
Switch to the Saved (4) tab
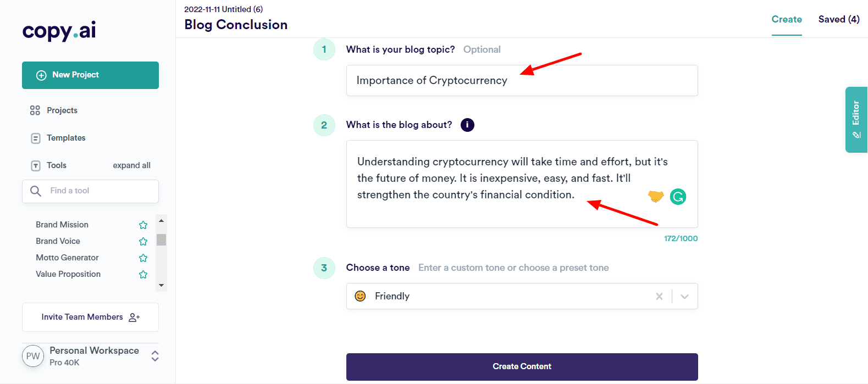[x=838, y=19]
